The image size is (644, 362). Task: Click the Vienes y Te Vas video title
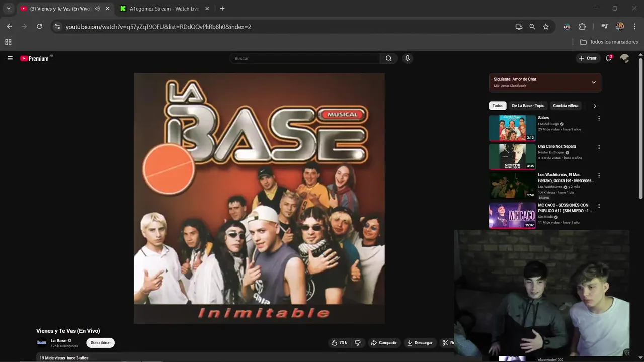68,331
